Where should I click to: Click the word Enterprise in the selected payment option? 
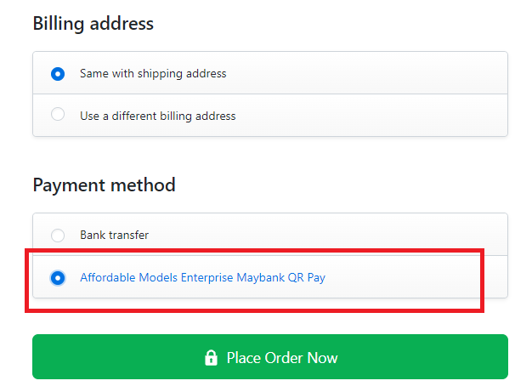coord(207,277)
